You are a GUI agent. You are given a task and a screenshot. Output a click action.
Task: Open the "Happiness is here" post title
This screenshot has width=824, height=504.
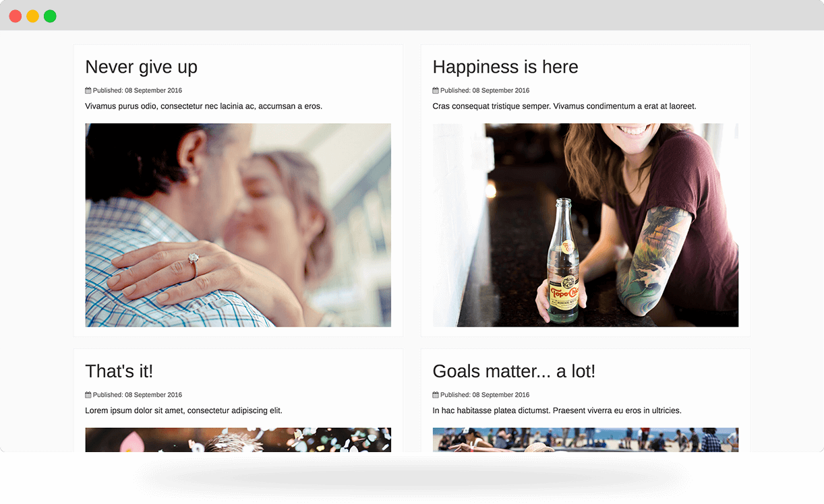point(505,67)
